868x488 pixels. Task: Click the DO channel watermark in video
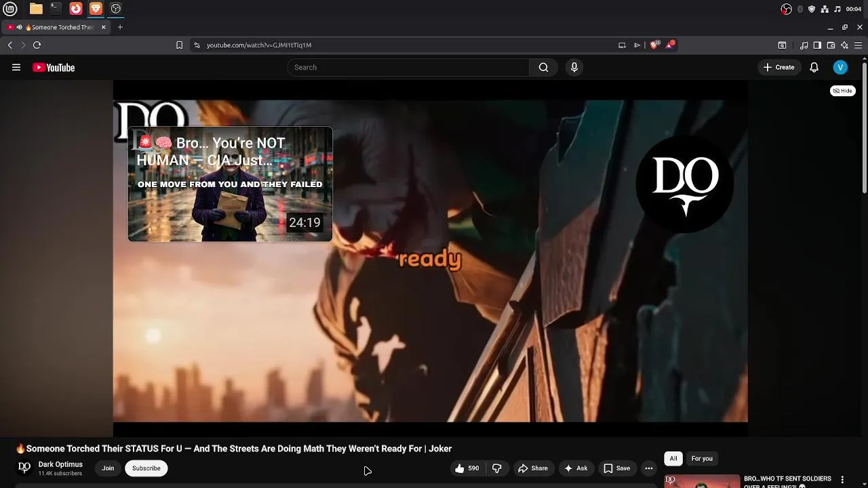685,184
